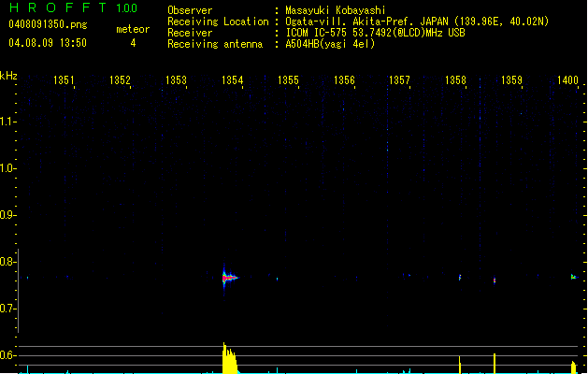This screenshot has height=374, width=588.
Task: Click the small echo just after 1358
Action: click(x=460, y=278)
